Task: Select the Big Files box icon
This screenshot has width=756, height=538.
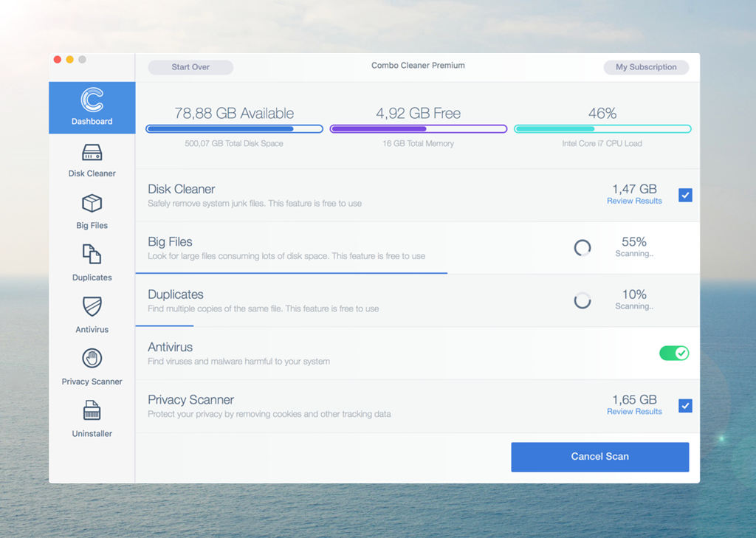Action: tap(92, 203)
